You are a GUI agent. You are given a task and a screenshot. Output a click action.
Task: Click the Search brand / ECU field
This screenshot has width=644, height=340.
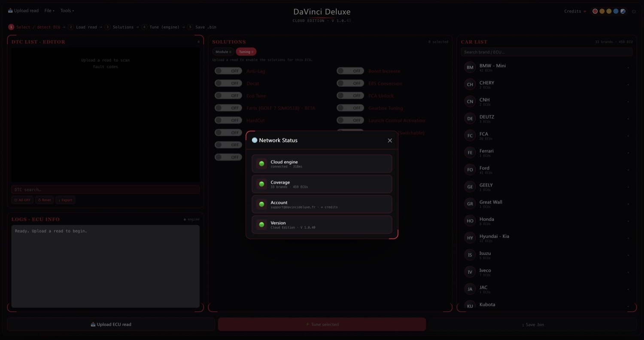(x=547, y=52)
